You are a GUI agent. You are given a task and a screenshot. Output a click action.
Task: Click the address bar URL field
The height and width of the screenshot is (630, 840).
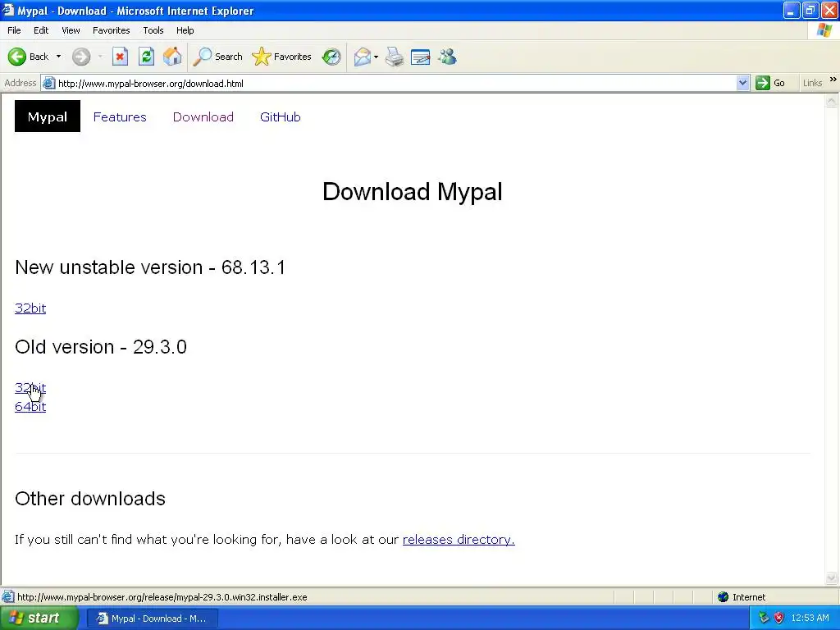[395, 83]
